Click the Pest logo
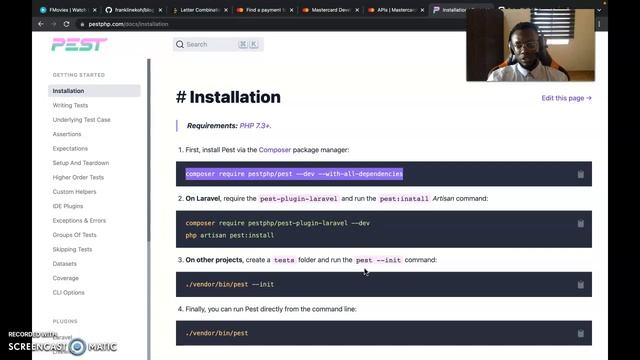 pyautogui.click(x=79, y=44)
